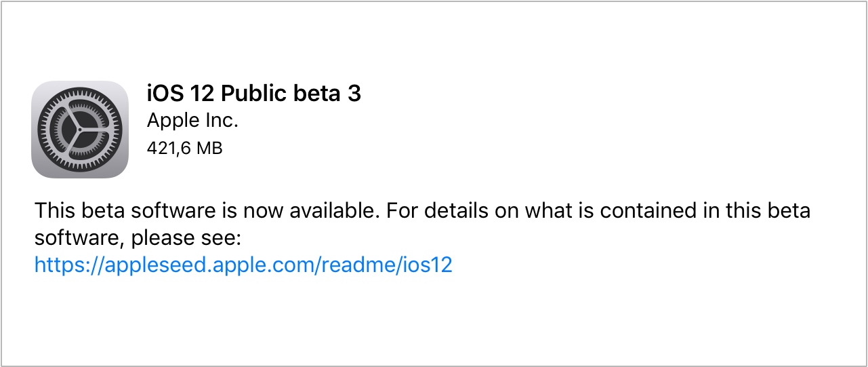Open the appleseed.apple.com readme link
The image size is (868, 367).
(243, 265)
